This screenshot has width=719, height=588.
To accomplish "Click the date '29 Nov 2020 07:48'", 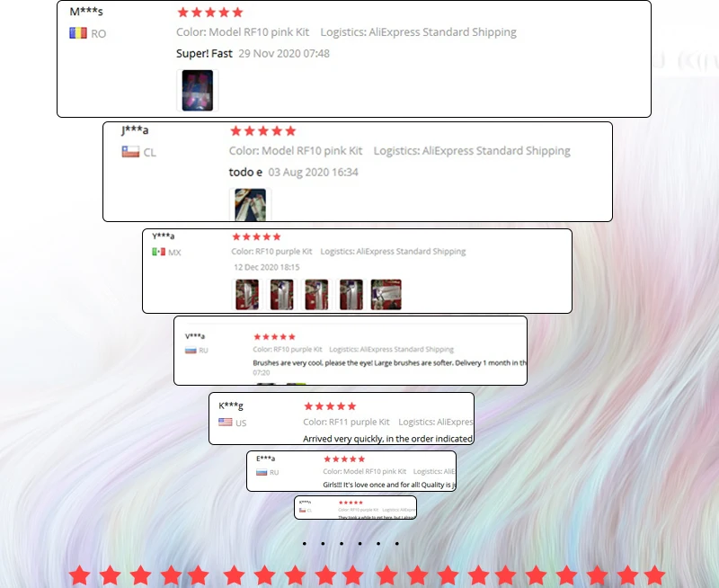I will tap(284, 54).
